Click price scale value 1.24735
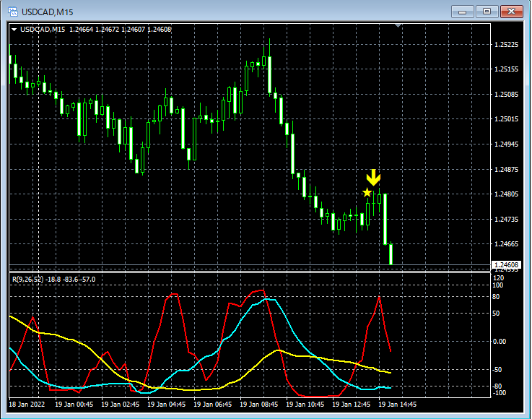This screenshot has width=532, height=419. [506, 220]
